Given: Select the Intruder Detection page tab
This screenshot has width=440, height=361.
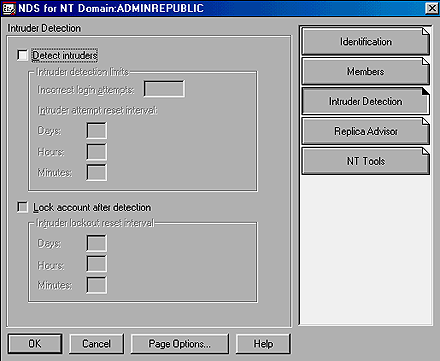Looking at the screenshot, I should pyautogui.click(x=366, y=101).
